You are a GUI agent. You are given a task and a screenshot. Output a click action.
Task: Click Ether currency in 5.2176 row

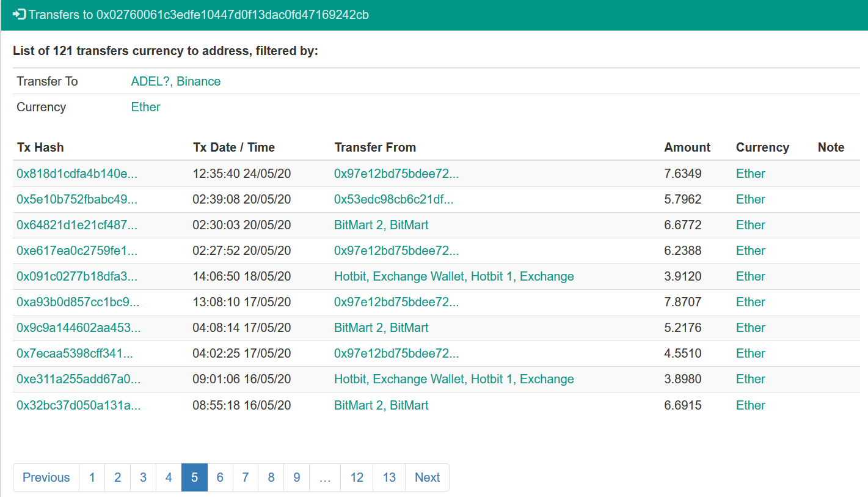(751, 328)
